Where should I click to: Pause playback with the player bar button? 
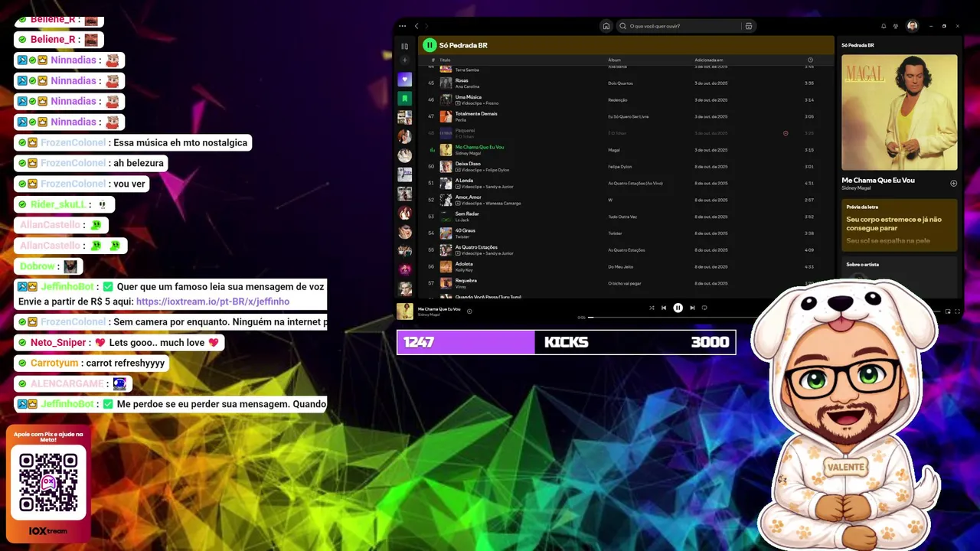click(678, 308)
